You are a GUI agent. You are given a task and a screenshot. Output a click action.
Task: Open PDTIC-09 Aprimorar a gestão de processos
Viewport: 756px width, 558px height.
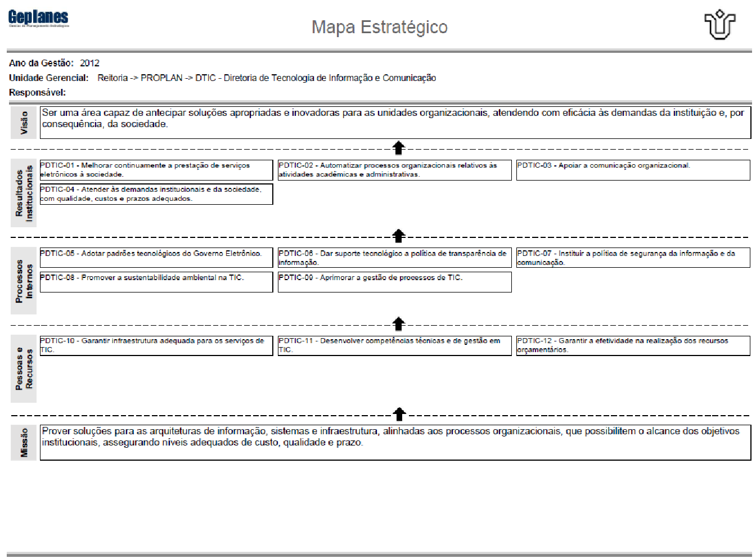coord(394,282)
